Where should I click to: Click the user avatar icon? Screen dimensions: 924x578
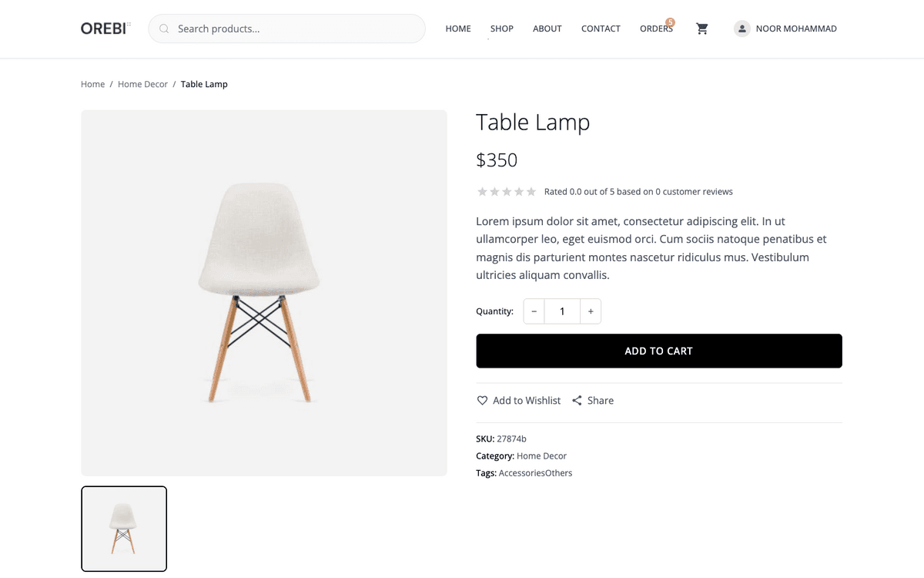click(x=742, y=29)
